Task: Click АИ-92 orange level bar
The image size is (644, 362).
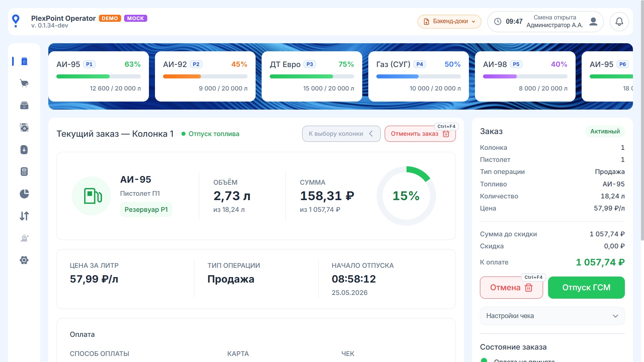Action: [x=205, y=76]
